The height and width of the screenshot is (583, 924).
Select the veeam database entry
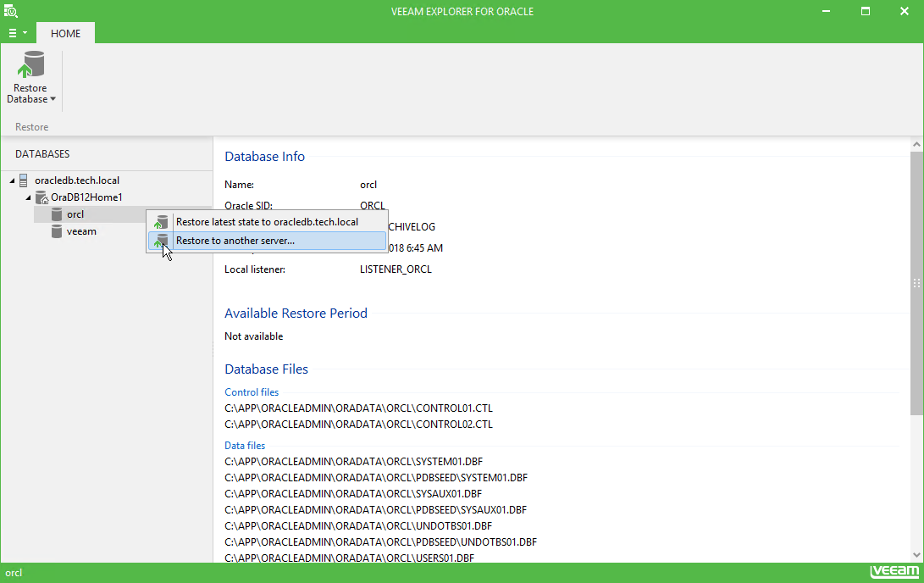(x=81, y=231)
